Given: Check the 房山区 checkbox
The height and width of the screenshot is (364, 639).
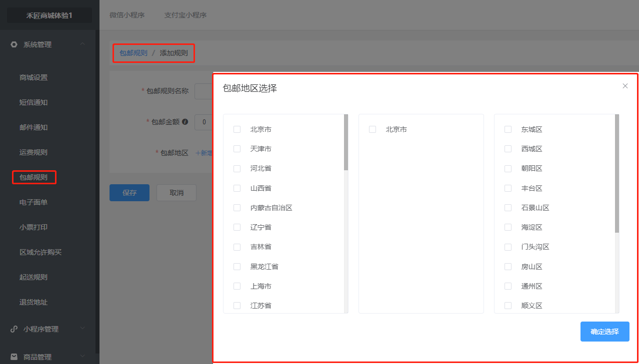Looking at the screenshot, I should pyautogui.click(x=508, y=267).
